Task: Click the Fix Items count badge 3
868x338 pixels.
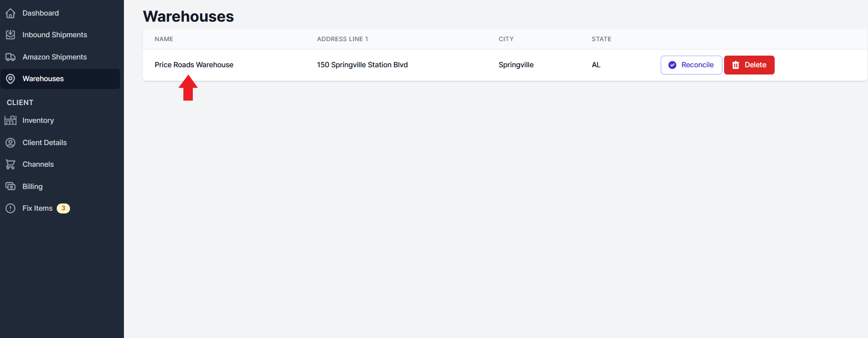Action: pyautogui.click(x=63, y=208)
